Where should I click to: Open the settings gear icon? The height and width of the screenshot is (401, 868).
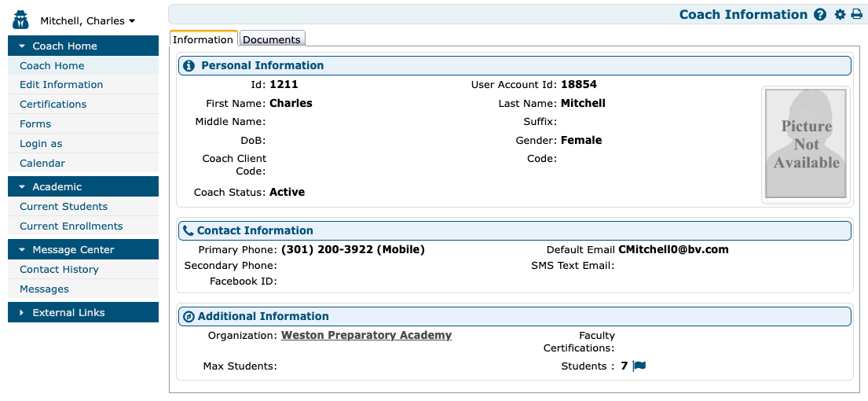(x=841, y=15)
